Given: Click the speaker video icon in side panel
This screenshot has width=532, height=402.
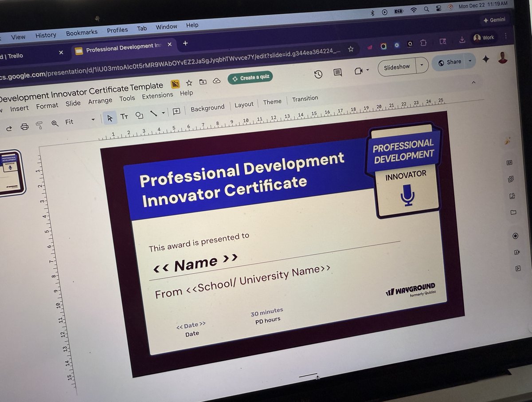Looking at the screenshot, I should pyautogui.click(x=516, y=252).
